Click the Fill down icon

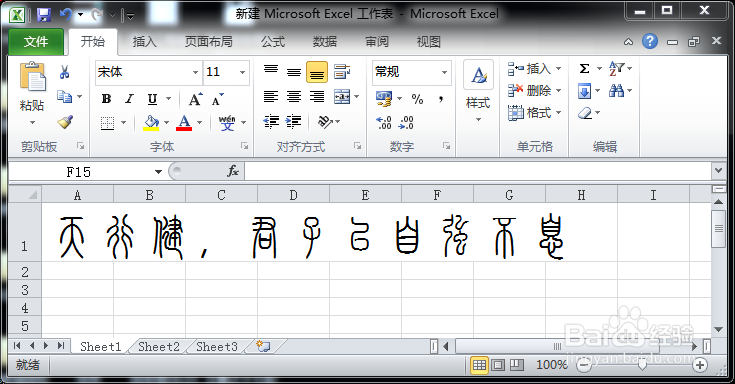(585, 90)
